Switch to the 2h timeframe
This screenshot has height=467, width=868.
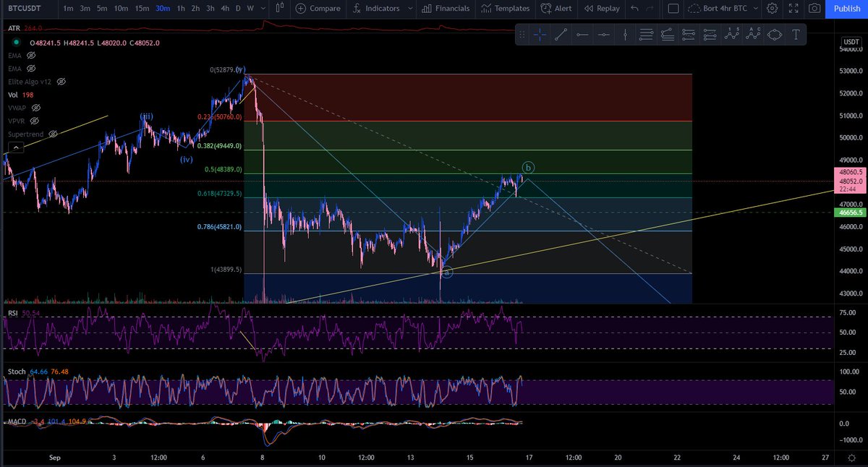click(195, 9)
